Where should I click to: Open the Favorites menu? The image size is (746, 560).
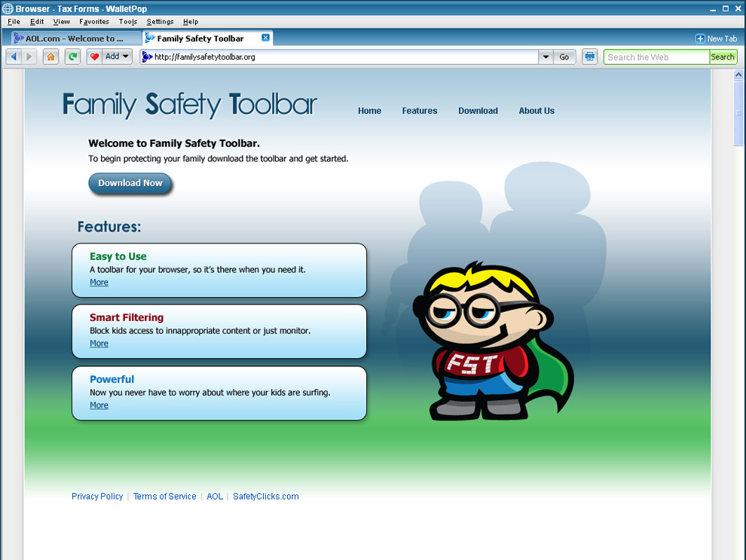[94, 22]
